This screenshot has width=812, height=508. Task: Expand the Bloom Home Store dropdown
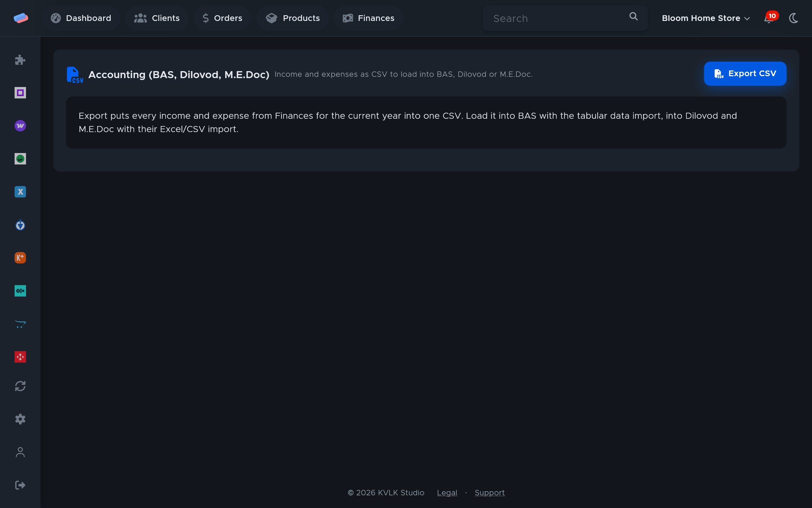click(706, 18)
